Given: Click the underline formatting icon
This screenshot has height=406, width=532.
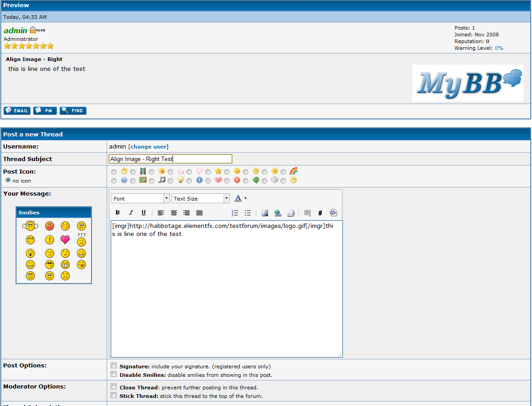Looking at the screenshot, I should tap(143, 213).
